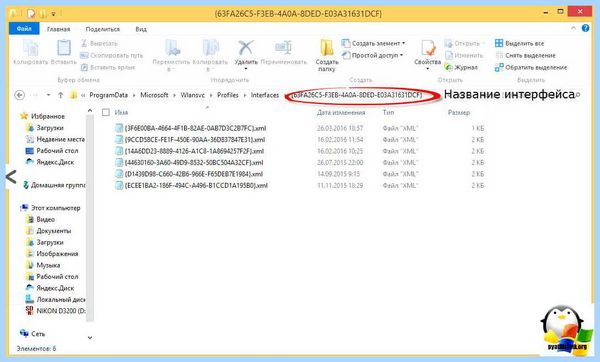This screenshot has height=362, width=600.
Task: Sort by the Размер column header
Action: [x=459, y=113]
